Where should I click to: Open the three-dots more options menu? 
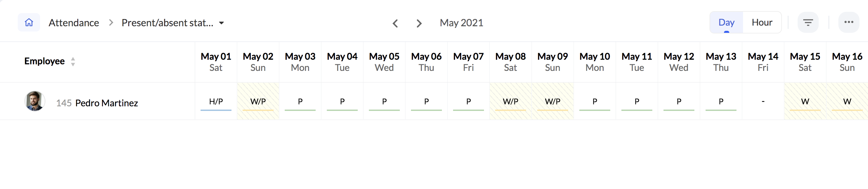tap(849, 22)
